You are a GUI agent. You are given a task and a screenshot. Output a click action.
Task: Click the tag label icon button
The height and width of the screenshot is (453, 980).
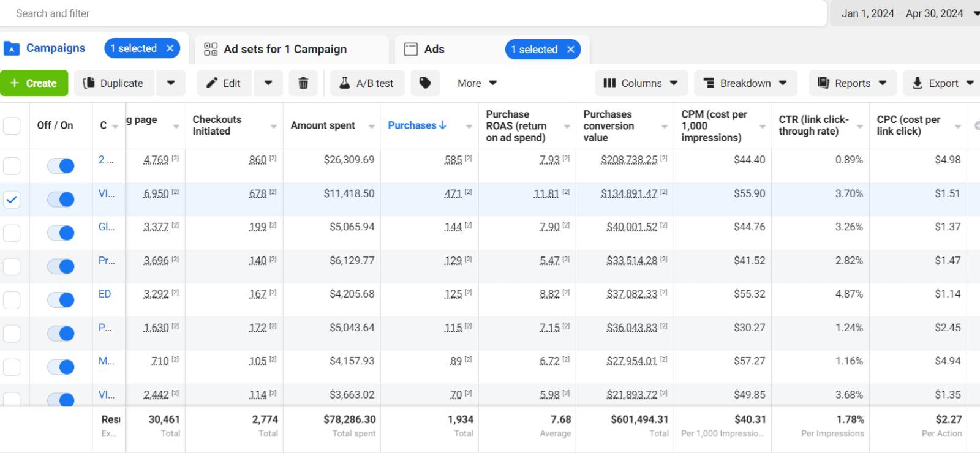(425, 83)
